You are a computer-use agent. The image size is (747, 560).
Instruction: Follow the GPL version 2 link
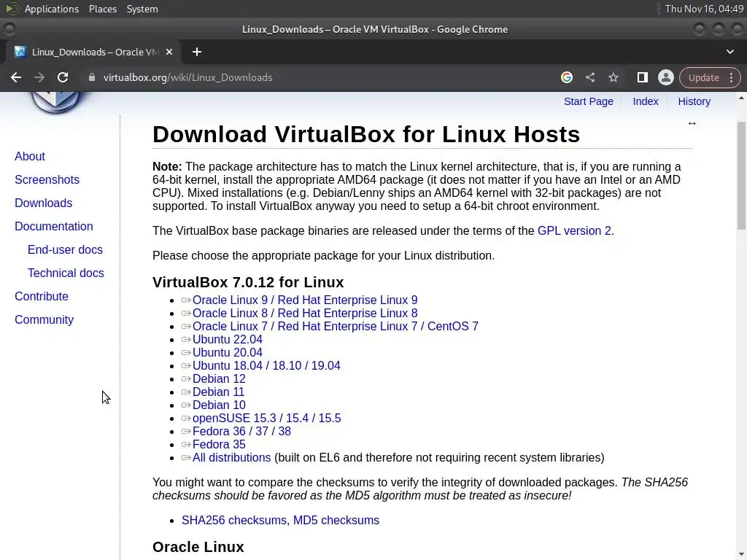click(x=574, y=231)
